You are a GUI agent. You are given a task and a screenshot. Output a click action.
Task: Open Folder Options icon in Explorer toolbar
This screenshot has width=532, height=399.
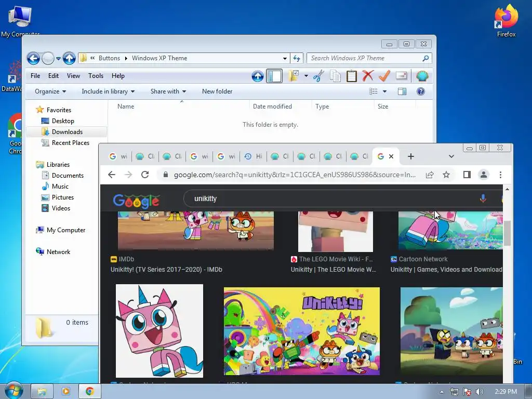[294, 76]
